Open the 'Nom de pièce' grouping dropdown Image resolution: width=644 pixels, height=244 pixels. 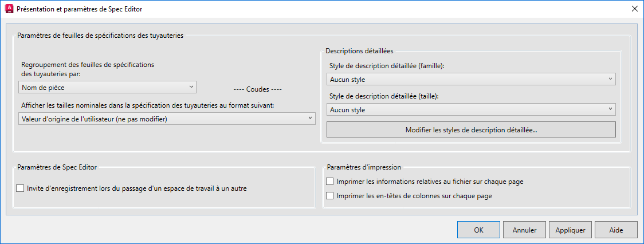point(107,87)
